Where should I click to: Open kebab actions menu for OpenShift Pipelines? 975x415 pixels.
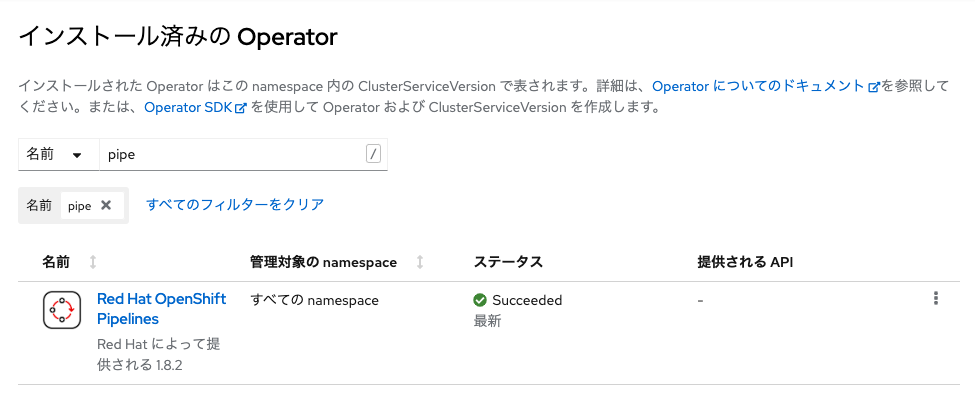[936, 299]
